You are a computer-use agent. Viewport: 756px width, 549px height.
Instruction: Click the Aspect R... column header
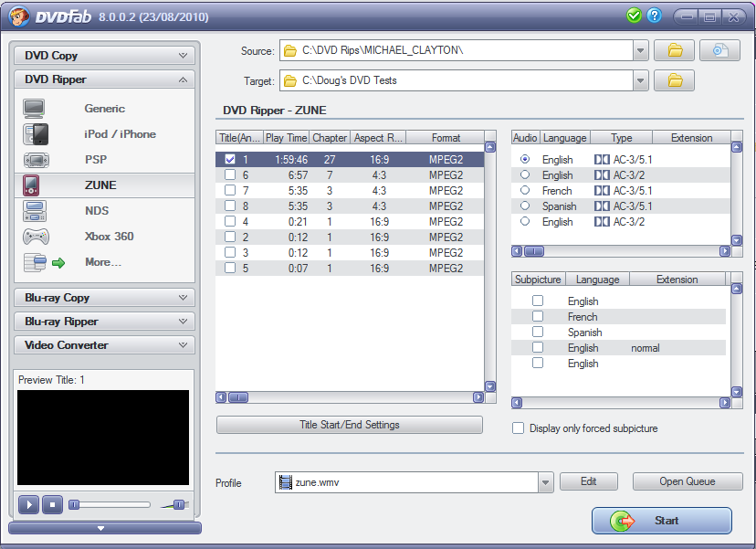(378, 138)
